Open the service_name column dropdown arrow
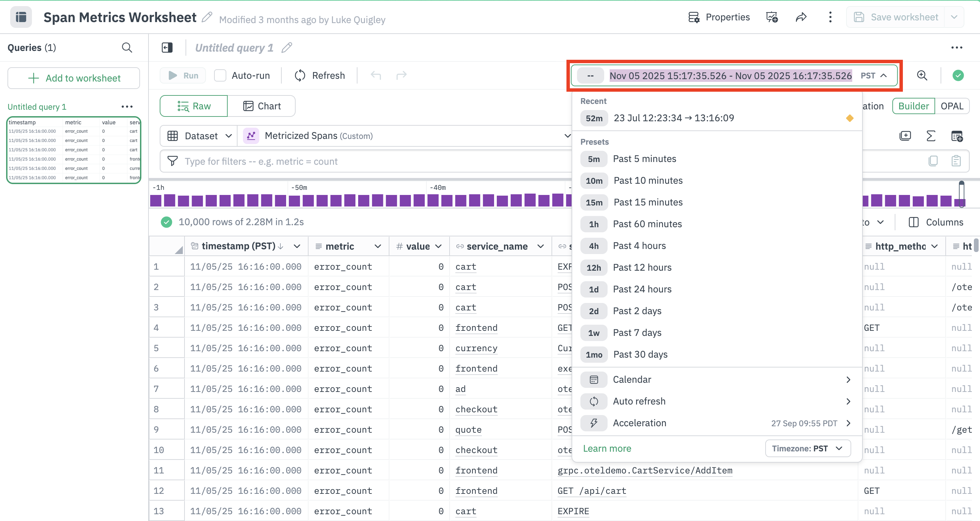The width and height of the screenshot is (980, 521). point(540,247)
